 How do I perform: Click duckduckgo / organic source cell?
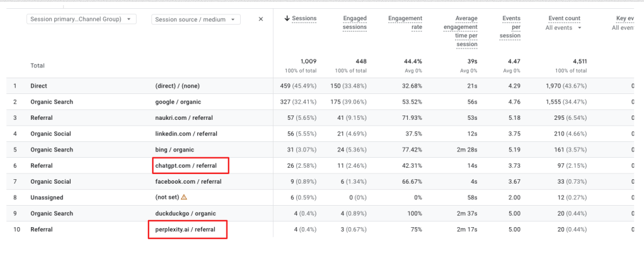pyautogui.click(x=187, y=213)
